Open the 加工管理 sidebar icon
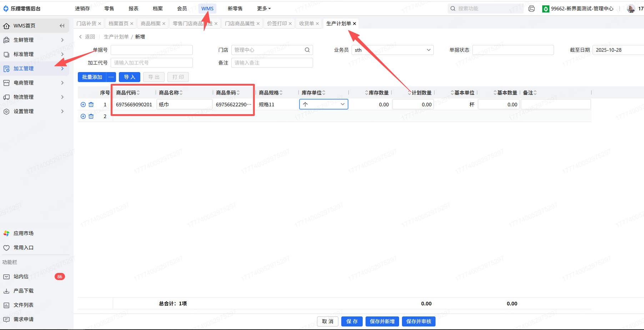 click(6, 68)
